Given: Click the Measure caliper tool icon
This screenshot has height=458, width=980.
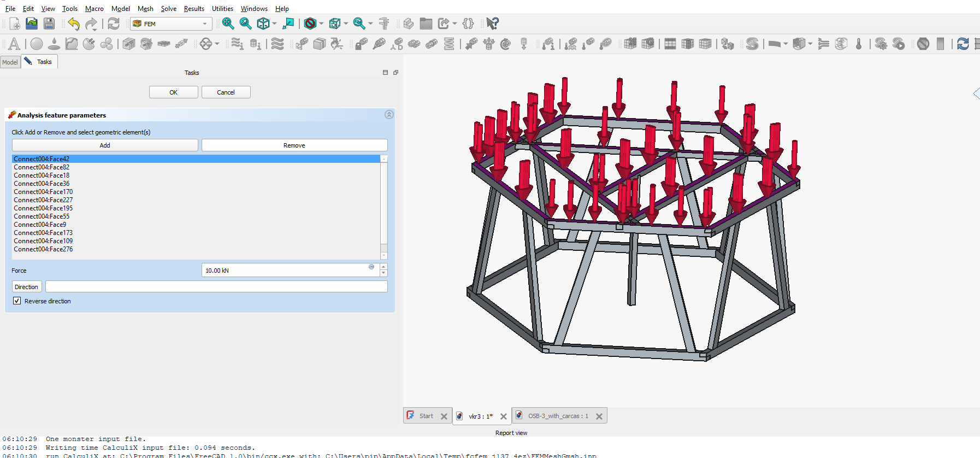Looking at the screenshot, I should tap(384, 24).
